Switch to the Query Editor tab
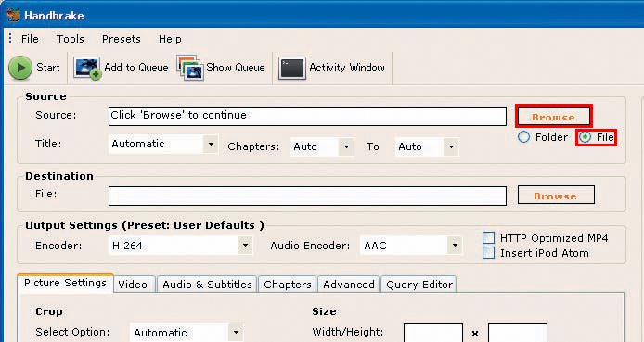This screenshot has width=644, height=342. (419, 285)
